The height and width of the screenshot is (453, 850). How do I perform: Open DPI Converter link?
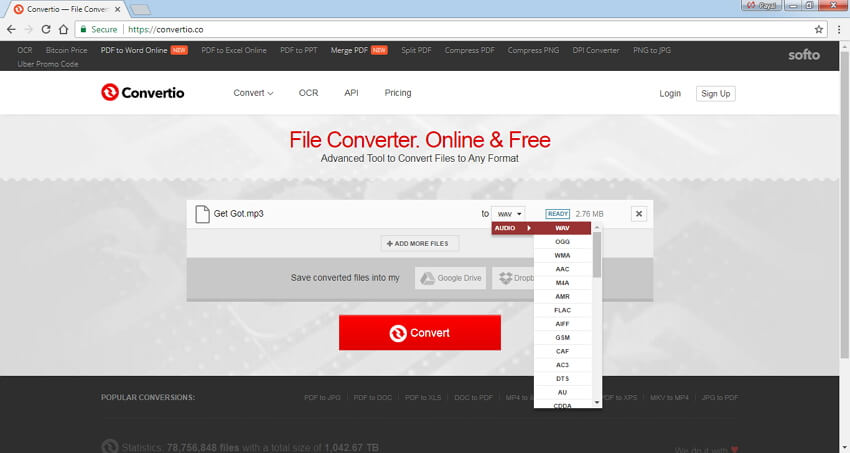596,50
